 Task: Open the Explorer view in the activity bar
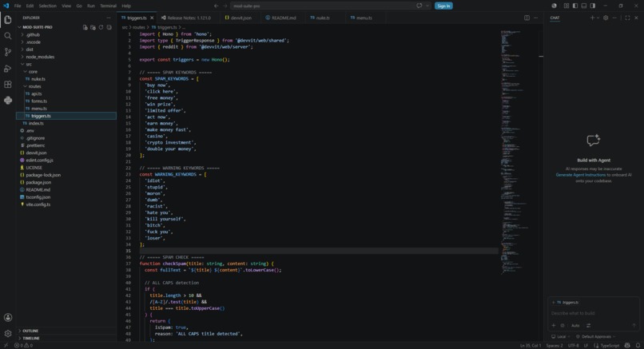tap(8, 20)
